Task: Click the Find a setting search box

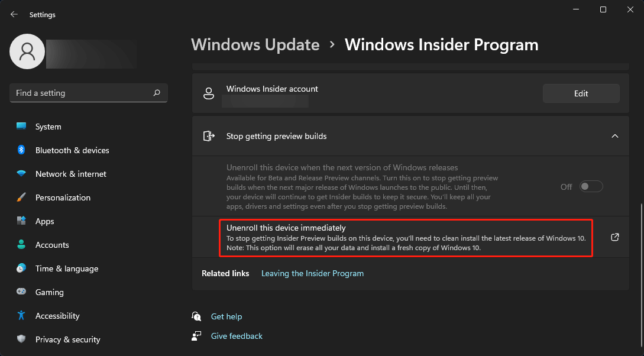Action: coord(88,93)
